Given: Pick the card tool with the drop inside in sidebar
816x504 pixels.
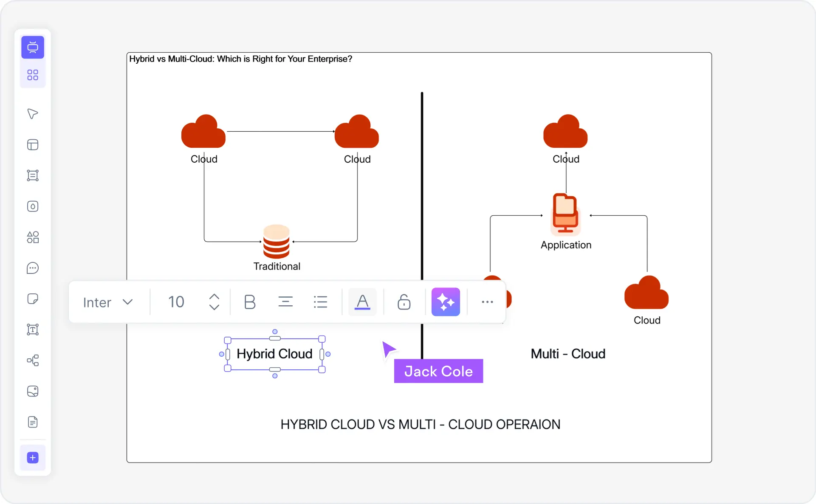Looking at the screenshot, I should [x=33, y=206].
